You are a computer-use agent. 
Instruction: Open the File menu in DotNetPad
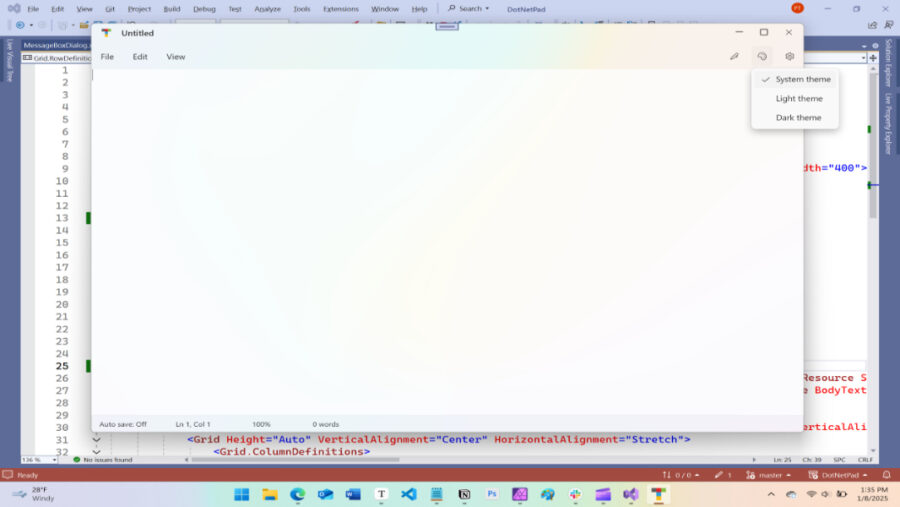(x=107, y=56)
